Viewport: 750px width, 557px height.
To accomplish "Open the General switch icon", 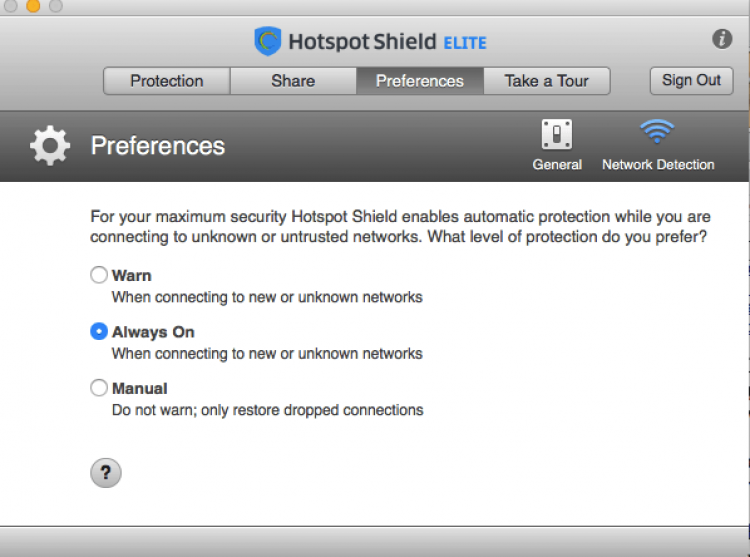I will click(556, 133).
